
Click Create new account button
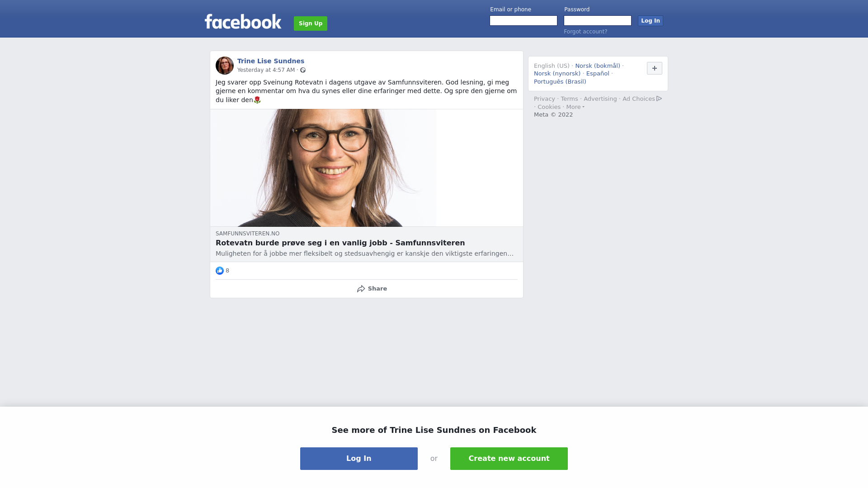(509, 459)
